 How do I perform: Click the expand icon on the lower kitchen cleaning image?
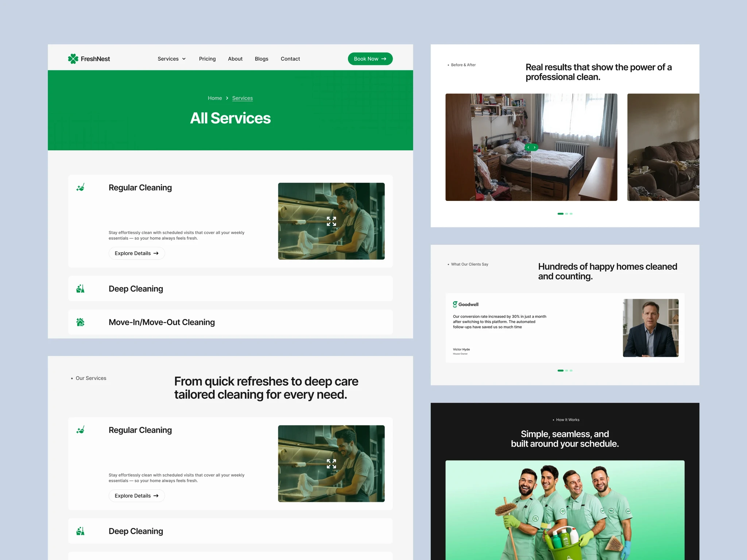(x=331, y=464)
